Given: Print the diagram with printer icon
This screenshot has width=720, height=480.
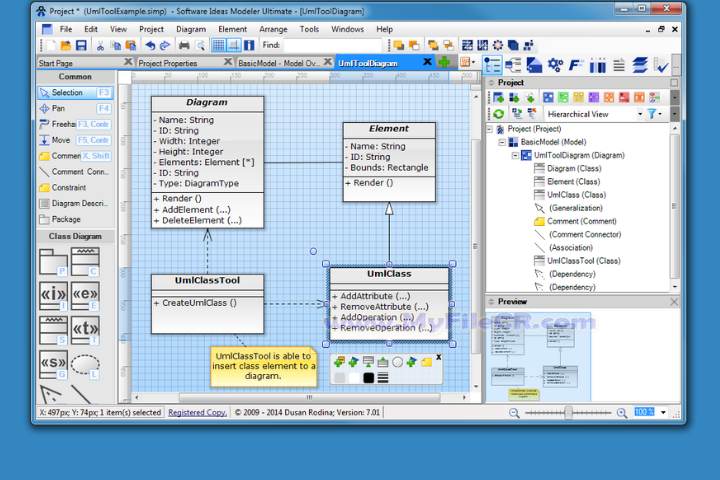Looking at the screenshot, I should (184, 45).
